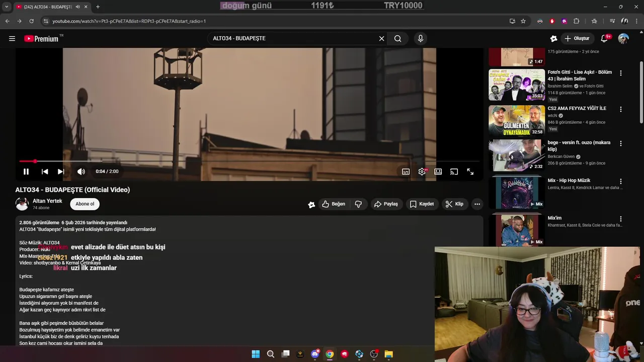Open the YouTube account avatar menu

[x=623, y=39]
